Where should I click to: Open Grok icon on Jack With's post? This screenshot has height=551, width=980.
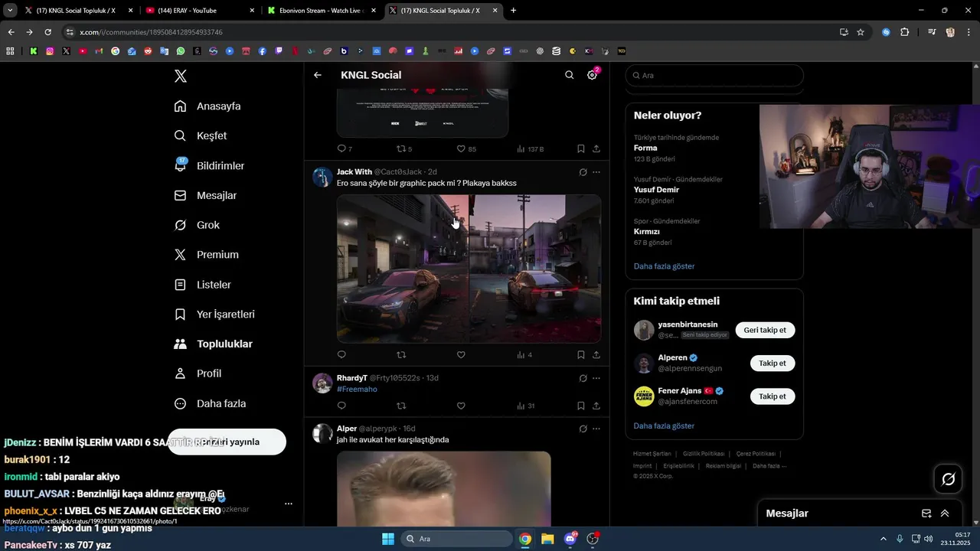coord(583,172)
